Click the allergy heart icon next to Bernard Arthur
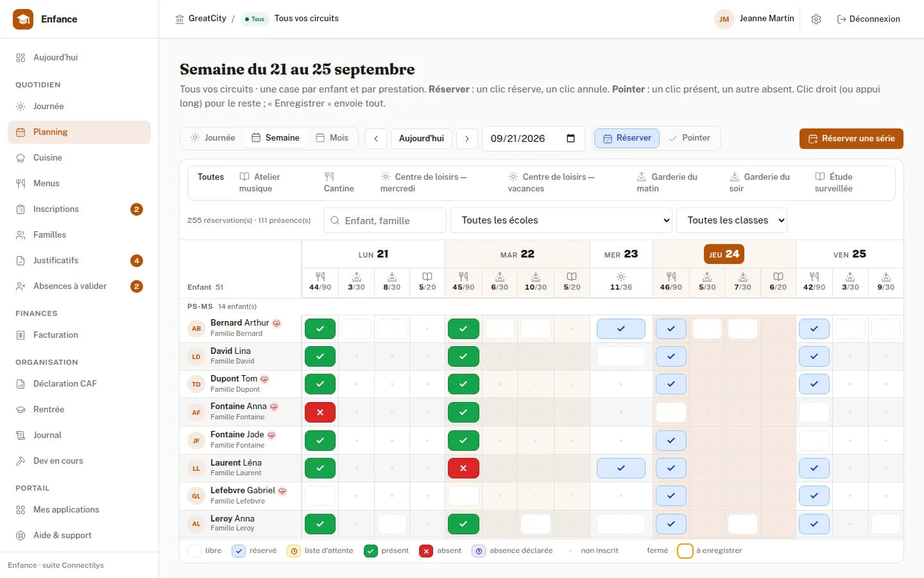This screenshot has height=578, width=924. pos(277,324)
